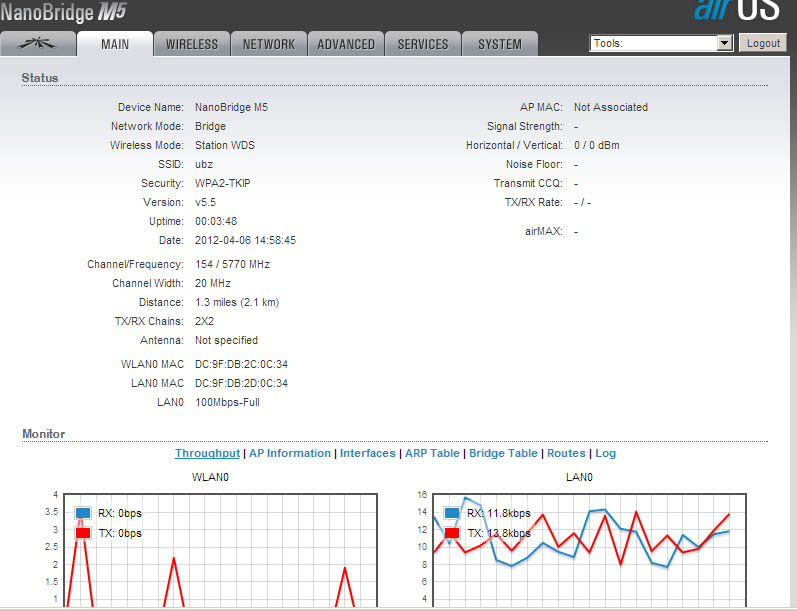Open the AP Information link
This screenshot has width=797, height=611.
click(290, 453)
